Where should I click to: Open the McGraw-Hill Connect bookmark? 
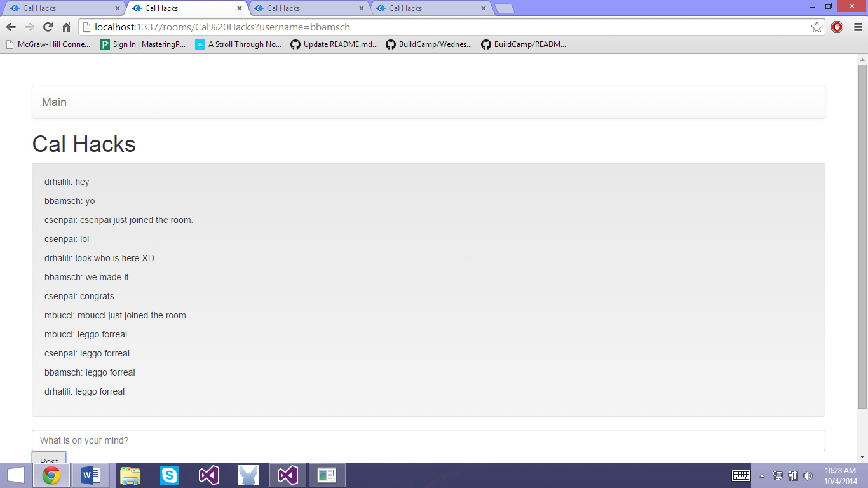coord(48,44)
